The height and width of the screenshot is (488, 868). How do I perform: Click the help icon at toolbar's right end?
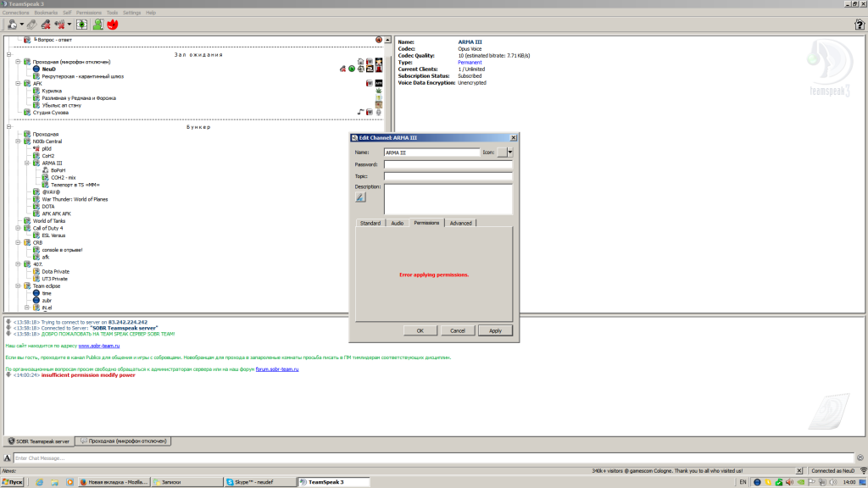(860, 25)
